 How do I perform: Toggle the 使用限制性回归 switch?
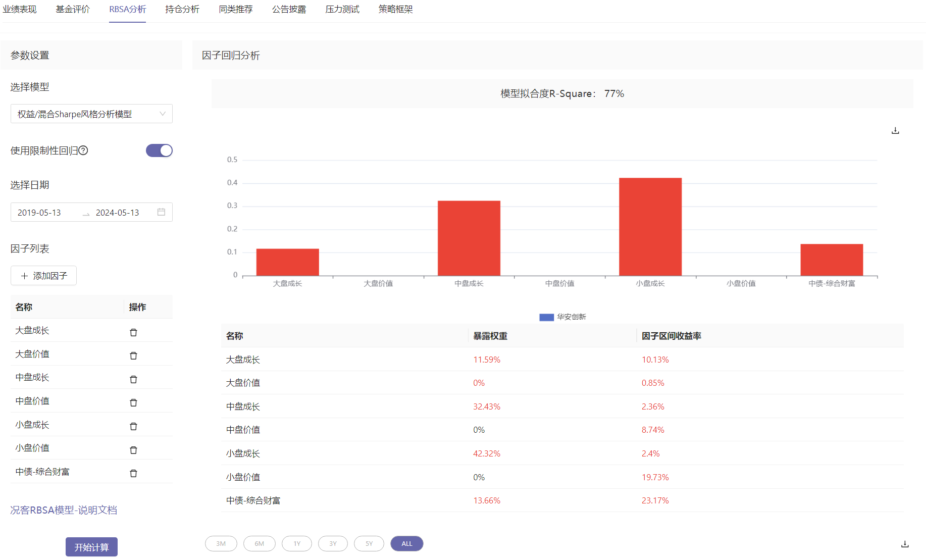159,150
